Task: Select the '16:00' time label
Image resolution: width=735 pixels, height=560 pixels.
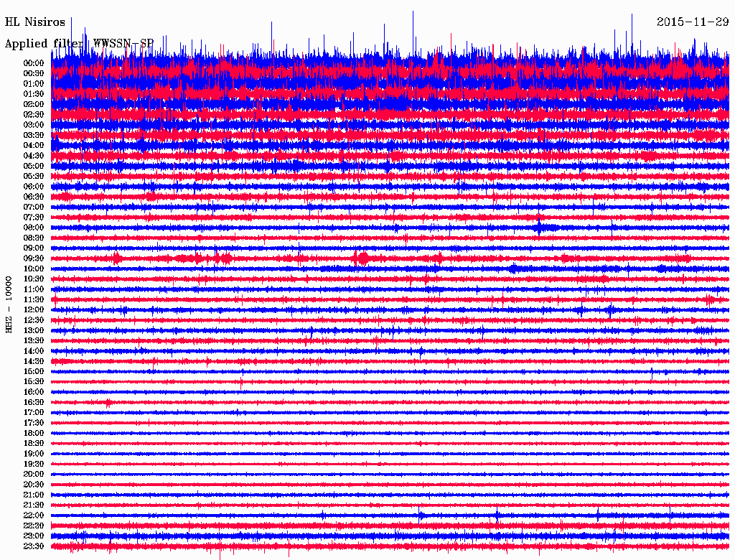Action: (34, 392)
